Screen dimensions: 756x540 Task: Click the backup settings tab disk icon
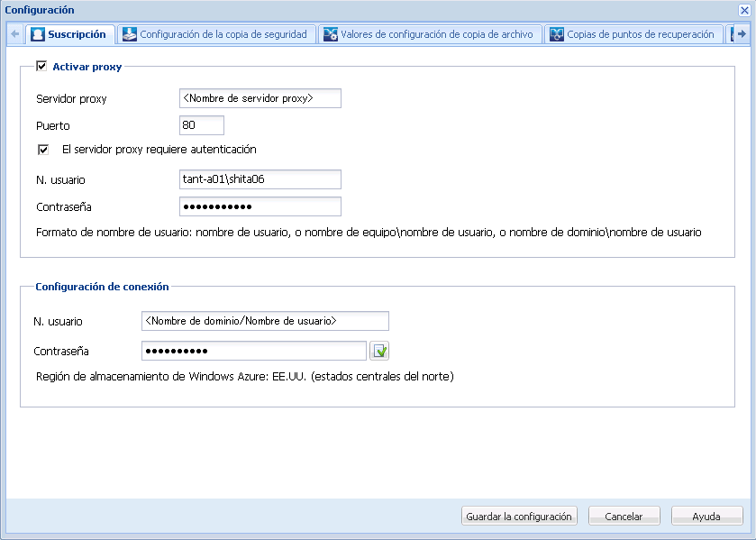129,34
